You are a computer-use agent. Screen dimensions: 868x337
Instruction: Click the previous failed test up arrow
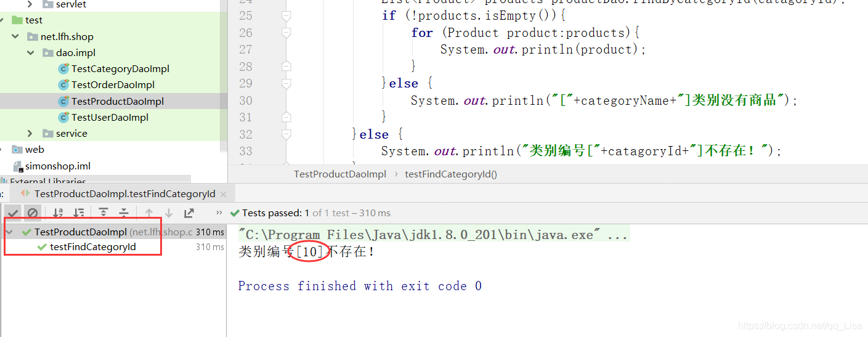tap(148, 213)
